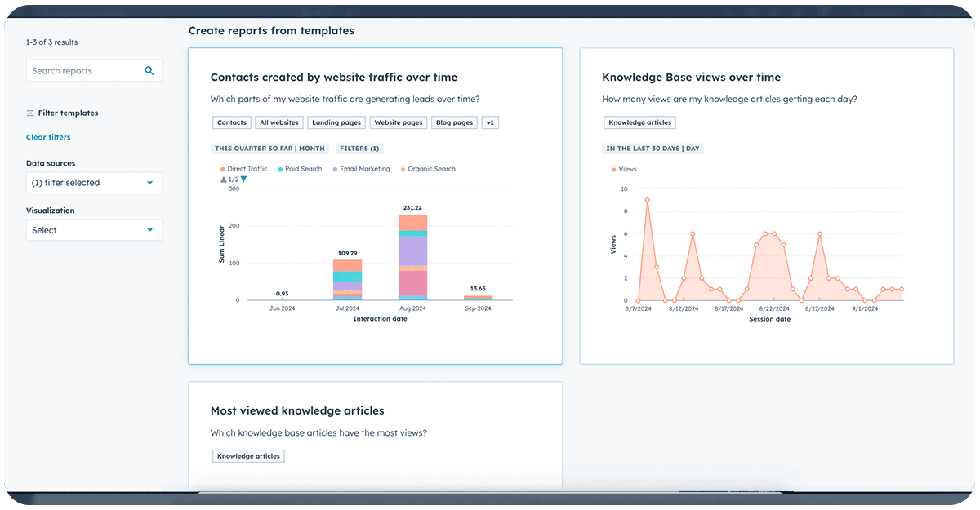Click the IN THE LAST 30 DAYS | DAY badge
This screenshot has height=510, width=980.
653,149
